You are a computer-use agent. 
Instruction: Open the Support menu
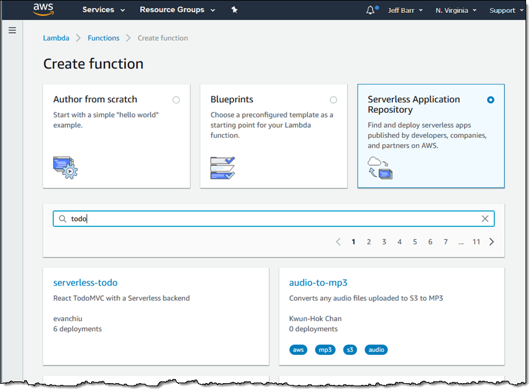pos(506,11)
